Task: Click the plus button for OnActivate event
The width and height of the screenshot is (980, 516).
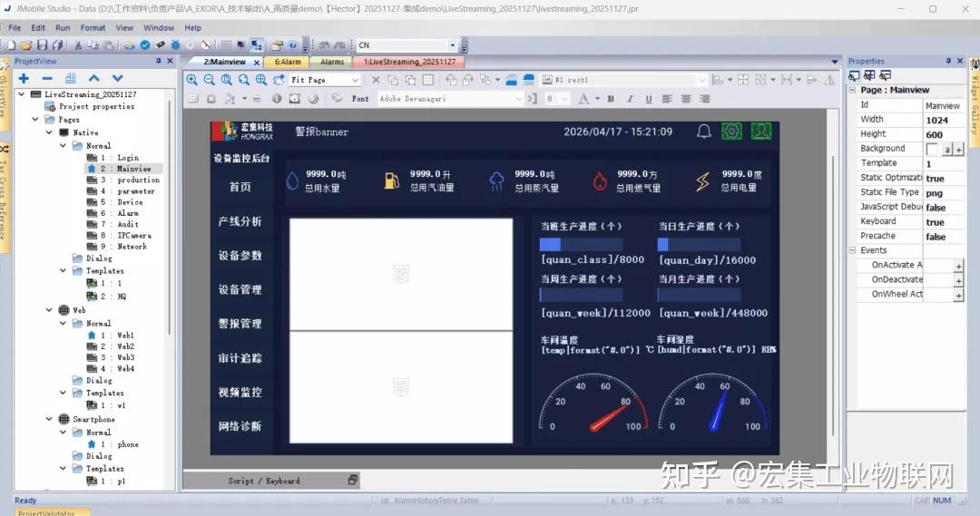Action: (958, 266)
